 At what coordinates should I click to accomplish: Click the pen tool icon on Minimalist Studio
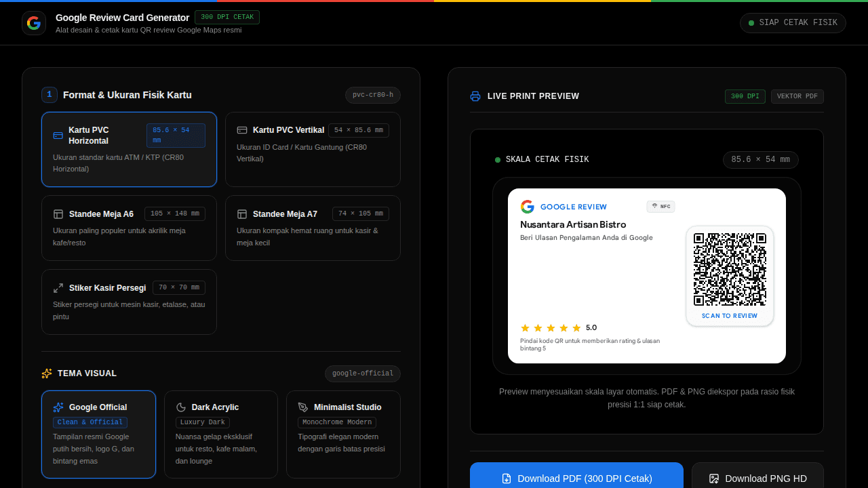[x=303, y=407]
